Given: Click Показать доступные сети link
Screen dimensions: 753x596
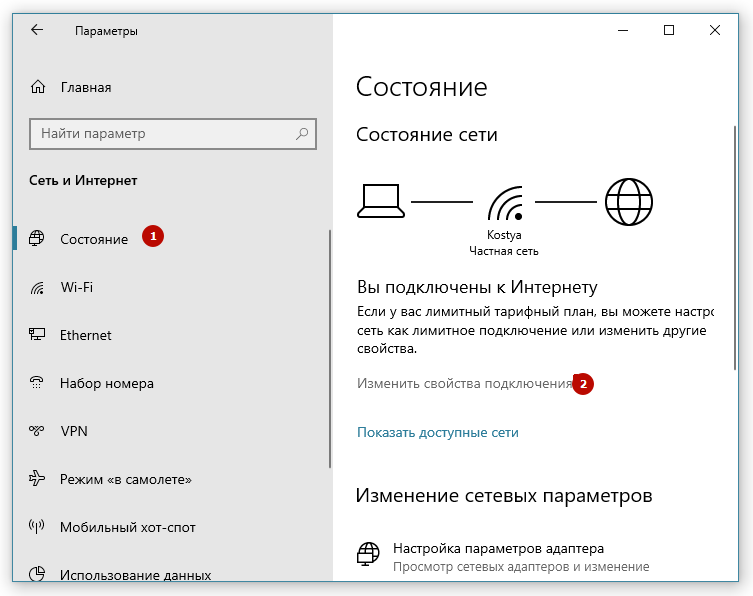Looking at the screenshot, I should (438, 432).
